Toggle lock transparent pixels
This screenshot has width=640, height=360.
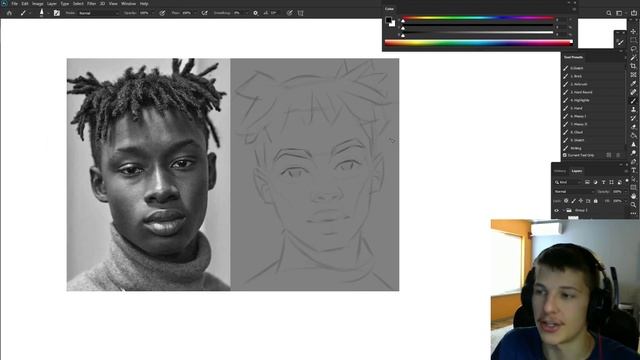(x=566, y=201)
